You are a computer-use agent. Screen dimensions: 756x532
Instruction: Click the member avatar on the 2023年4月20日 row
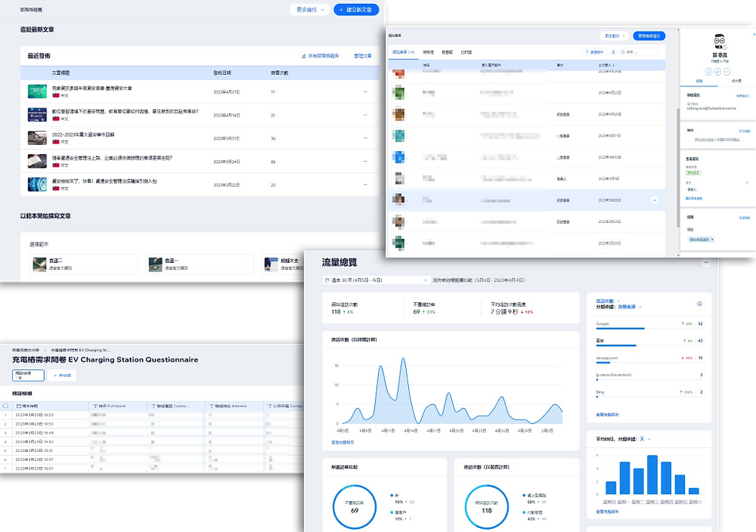[x=399, y=114]
